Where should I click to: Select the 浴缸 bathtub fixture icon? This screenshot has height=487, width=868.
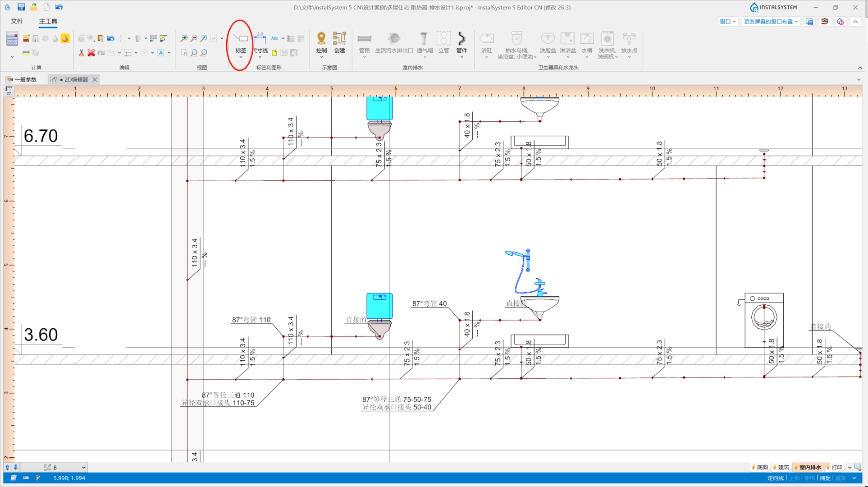click(x=487, y=43)
